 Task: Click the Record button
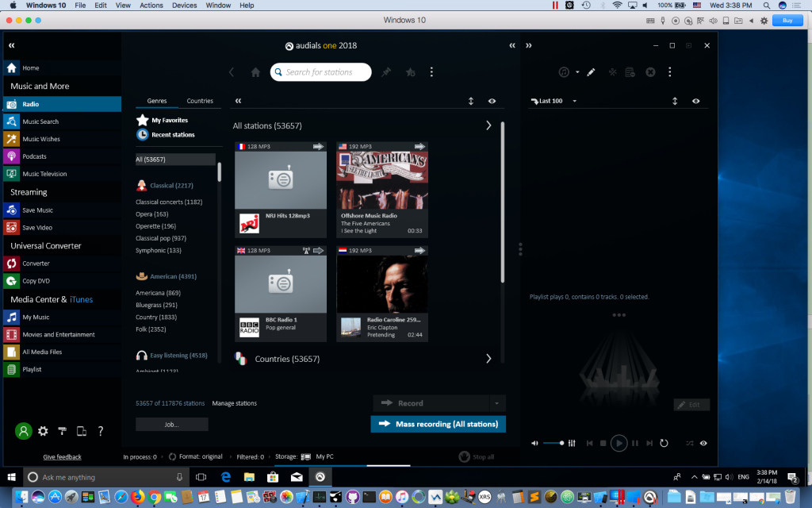tap(431, 403)
